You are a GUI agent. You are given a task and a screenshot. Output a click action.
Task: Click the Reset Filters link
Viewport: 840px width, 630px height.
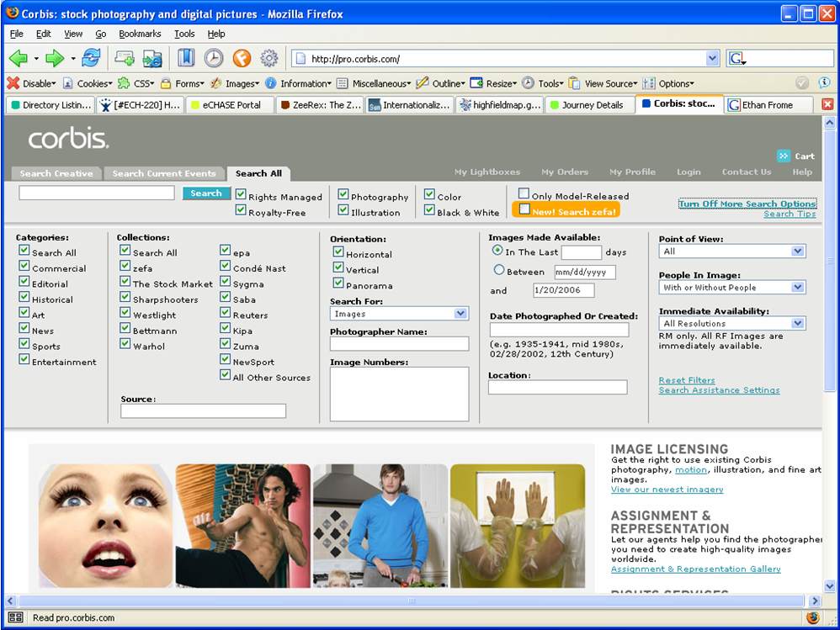coord(687,380)
